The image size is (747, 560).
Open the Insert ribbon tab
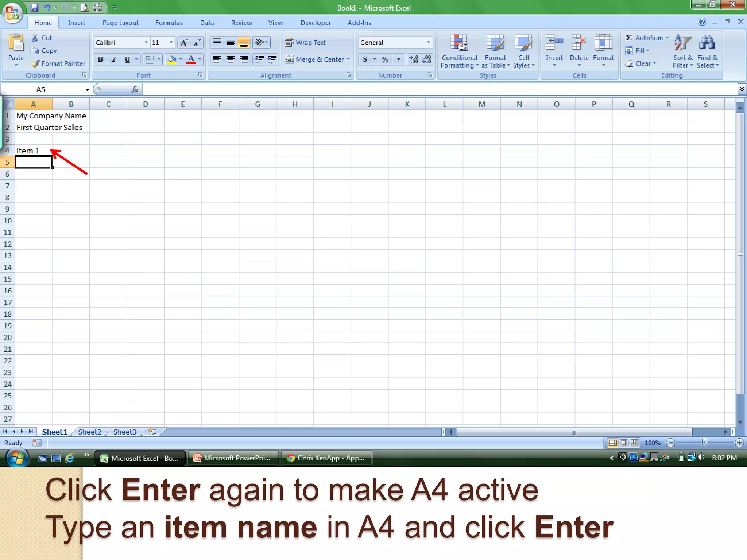coord(76,23)
